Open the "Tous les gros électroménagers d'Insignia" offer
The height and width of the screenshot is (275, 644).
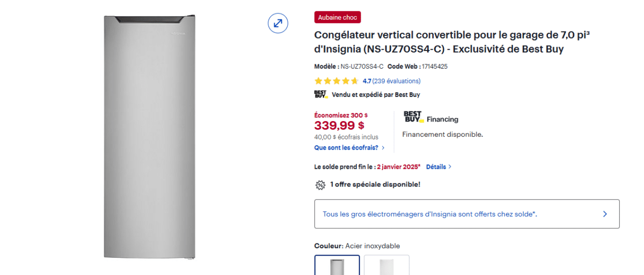pyautogui.click(x=429, y=214)
